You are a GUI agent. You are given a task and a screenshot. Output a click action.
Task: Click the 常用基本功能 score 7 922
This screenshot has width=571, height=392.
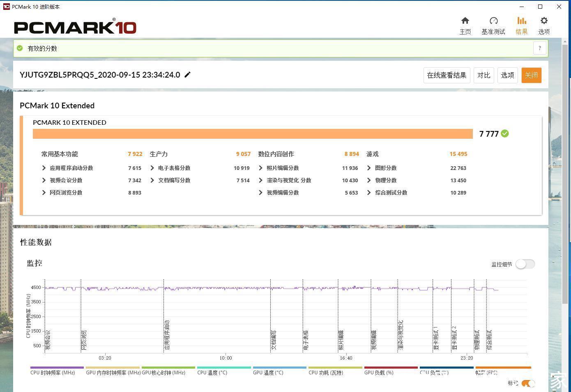click(135, 154)
